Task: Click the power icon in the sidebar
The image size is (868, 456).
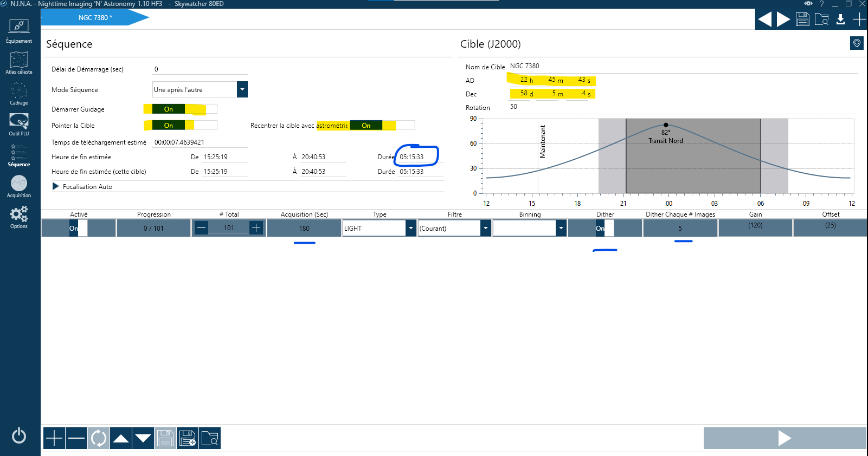Action: (19, 435)
